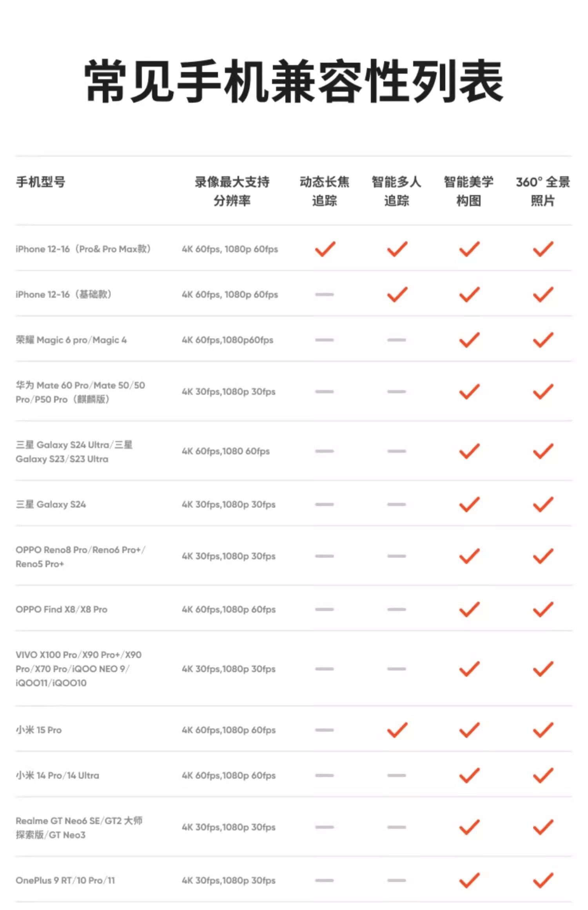Click the resolution text for 小米 15 Pro
This screenshot has height=910, width=588.
229,730
